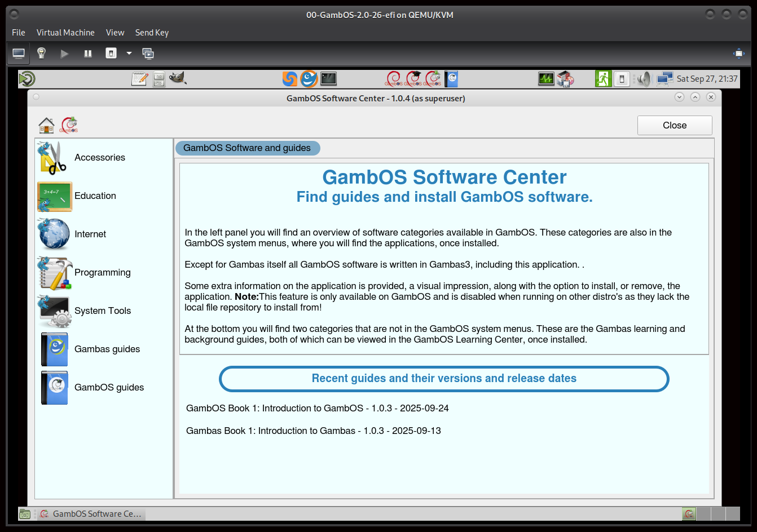Select the GambOS Software and guides tab
The height and width of the screenshot is (532, 757).
(x=247, y=148)
